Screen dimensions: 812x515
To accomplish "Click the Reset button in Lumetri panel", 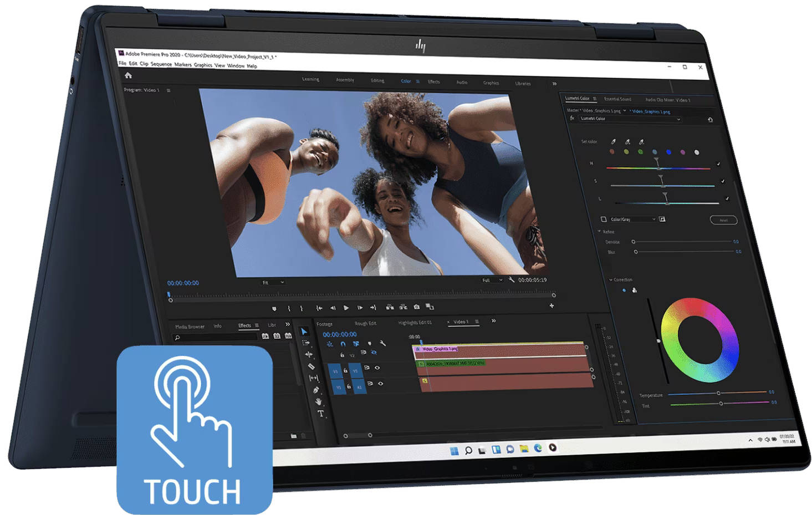I will pos(723,220).
